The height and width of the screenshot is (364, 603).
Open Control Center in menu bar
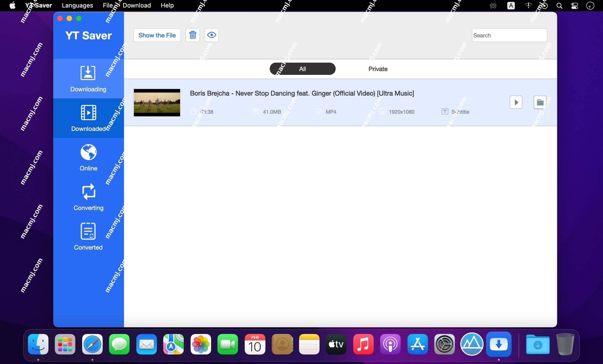pyautogui.click(x=575, y=6)
